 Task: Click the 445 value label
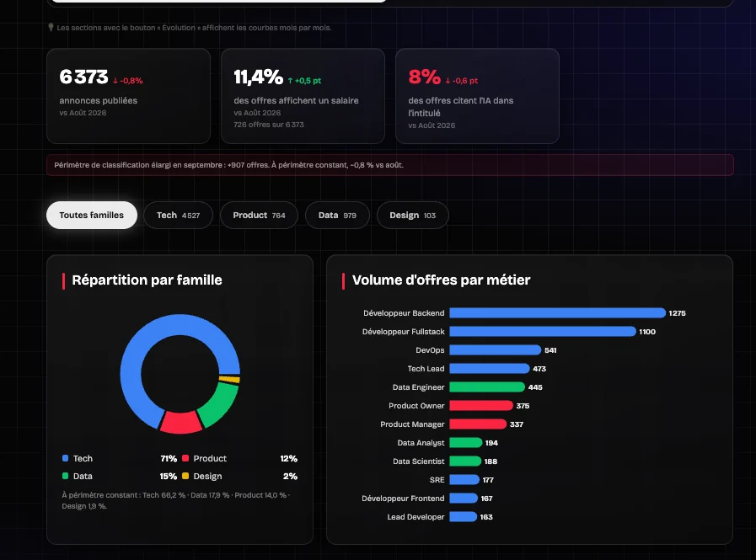pos(535,387)
